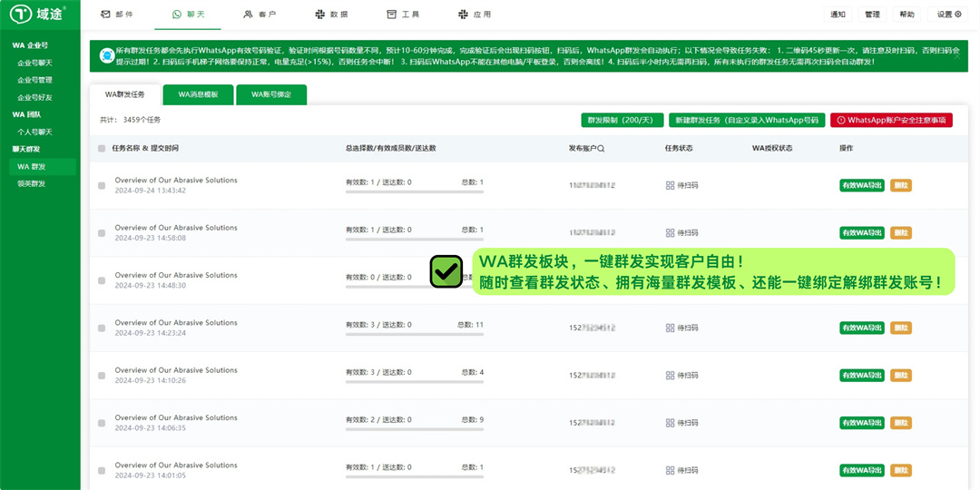Click the 新建群发任务 button
Image resolution: width=980 pixels, height=490 pixels.
coord(747,120)
